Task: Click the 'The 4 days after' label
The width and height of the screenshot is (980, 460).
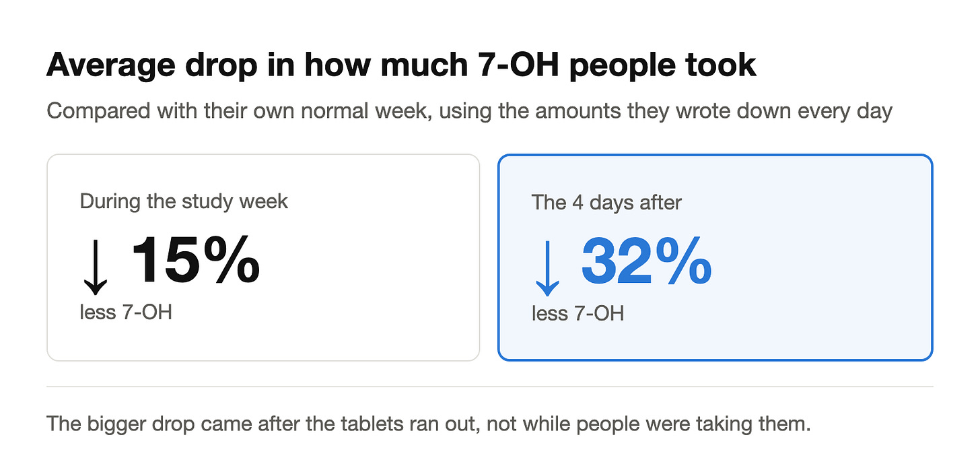Action: point(606,202)
